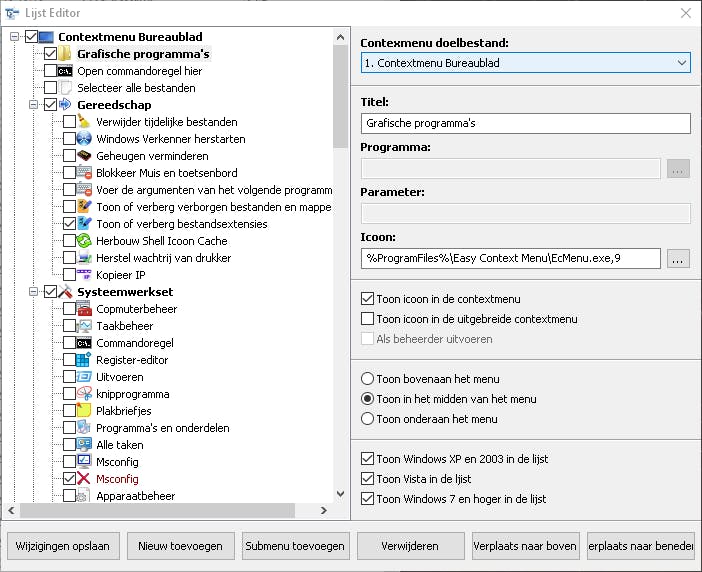The image size is (702, 572).
Task: Uncheck Toon Vista in de lijst
Action: pyautogui.click(x=368, y=479)
